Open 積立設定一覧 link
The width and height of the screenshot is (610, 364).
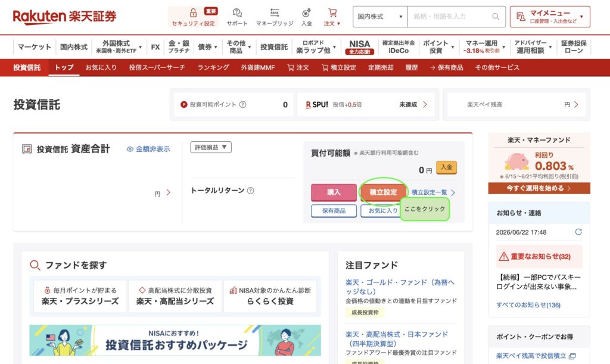tap(433, 192)
